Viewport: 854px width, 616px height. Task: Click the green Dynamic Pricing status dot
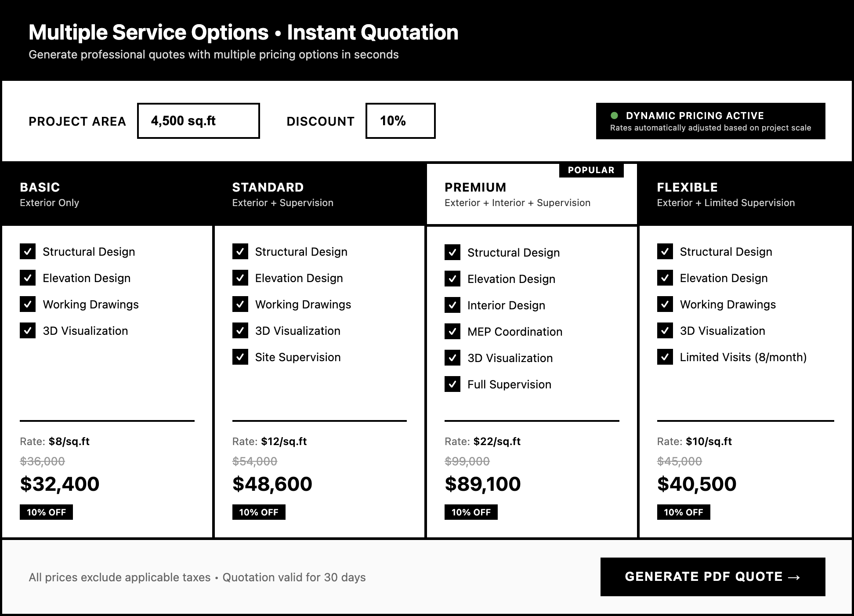pos(615,116)
